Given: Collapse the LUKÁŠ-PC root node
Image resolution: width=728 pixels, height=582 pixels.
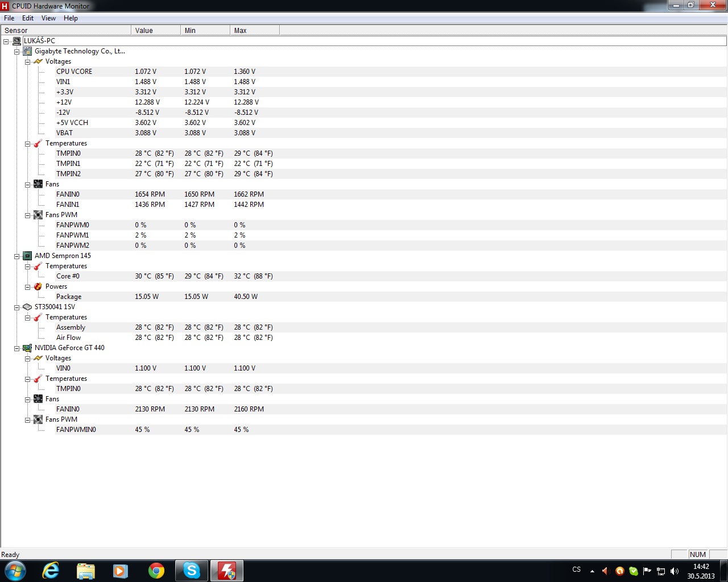Looking at the screenshot, I should tap(6, 41).
